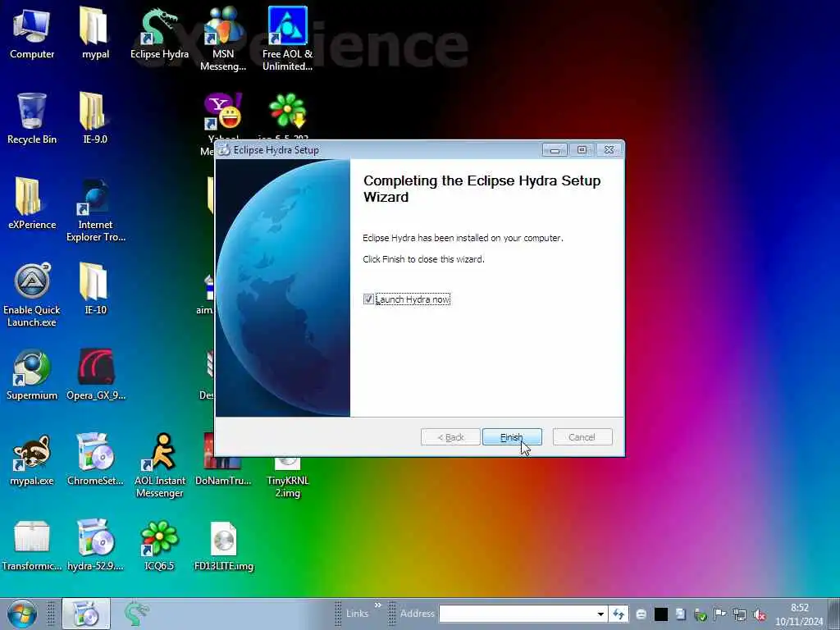Click the Back button in setup wizard
Viewport: 840px width, 630px height.
450,437
